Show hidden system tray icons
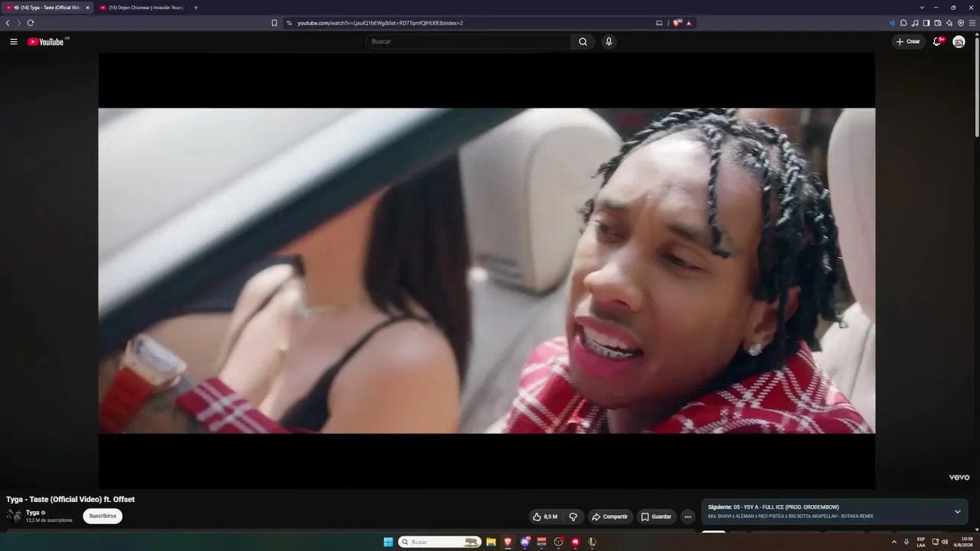This screenshot has width=980, height=551. point(893,542)
